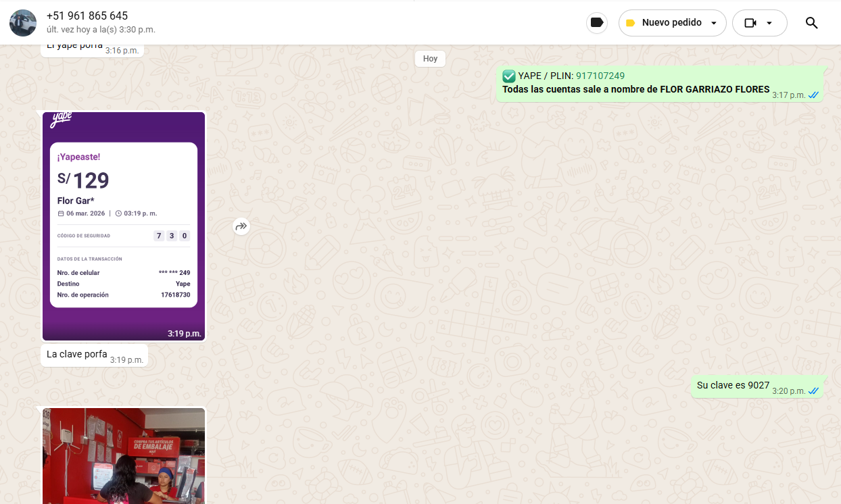Click the yellow label swatch in Nuevo pedido
841x504 pixels.
[630, 23]
